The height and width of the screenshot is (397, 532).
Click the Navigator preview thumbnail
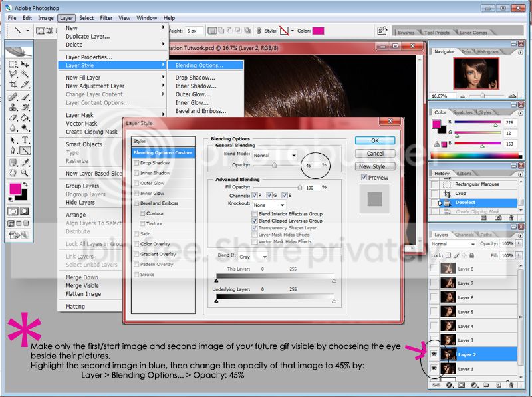[x=476, y=74]
